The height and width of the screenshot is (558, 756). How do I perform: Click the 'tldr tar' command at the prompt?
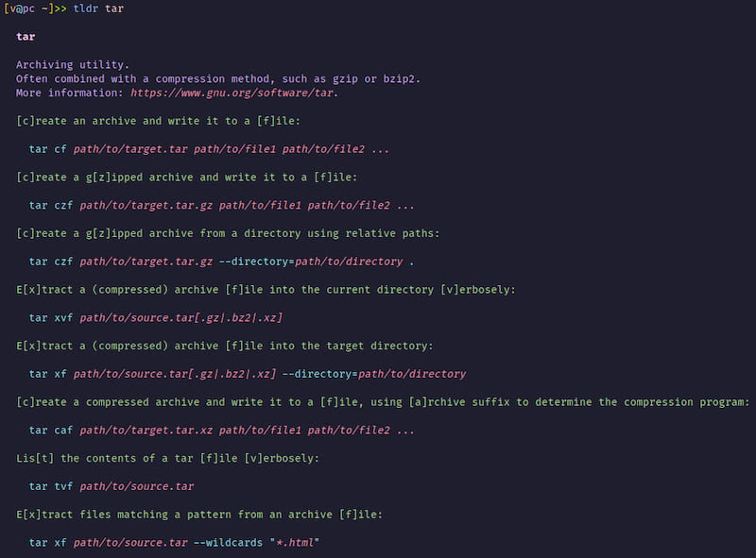[98, 8]
